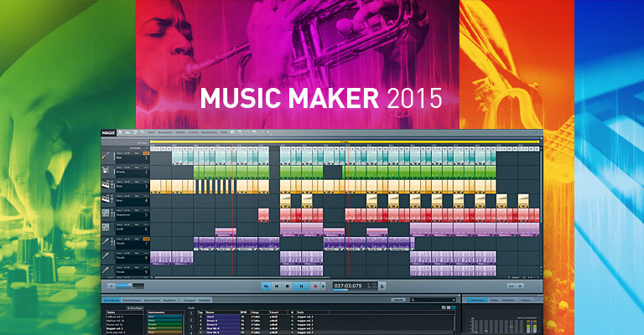Image resolution: width=644 pixels, height=335 pixels.
Task: Click the speaker icon beside volume slider
Action: click(111, 286)
